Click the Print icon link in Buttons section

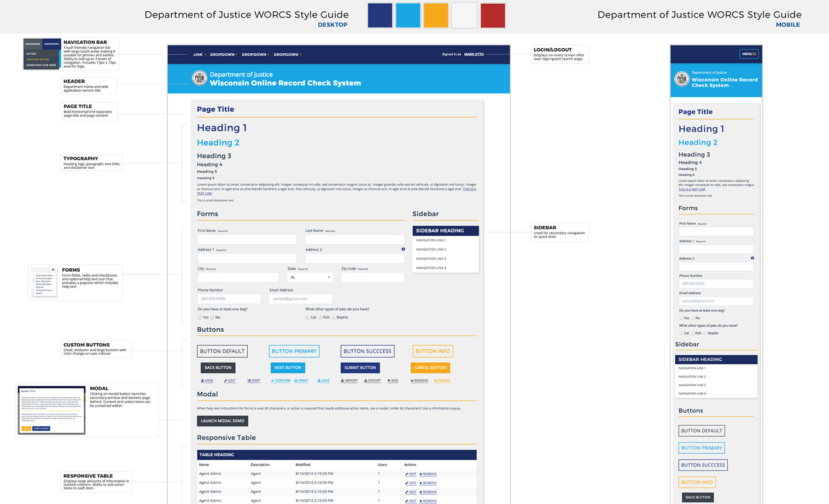[x=301, y=381]
